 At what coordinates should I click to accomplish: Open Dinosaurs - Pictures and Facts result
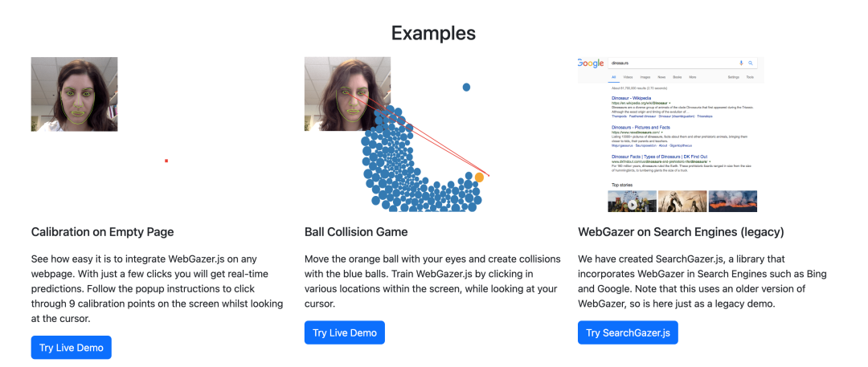coord(641,128)
